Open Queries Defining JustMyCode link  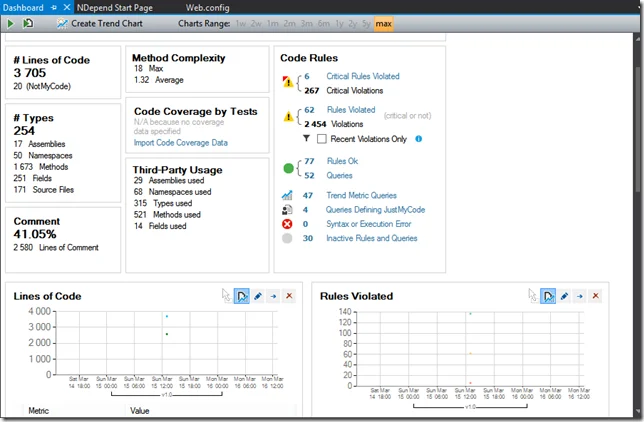(375, 210)
